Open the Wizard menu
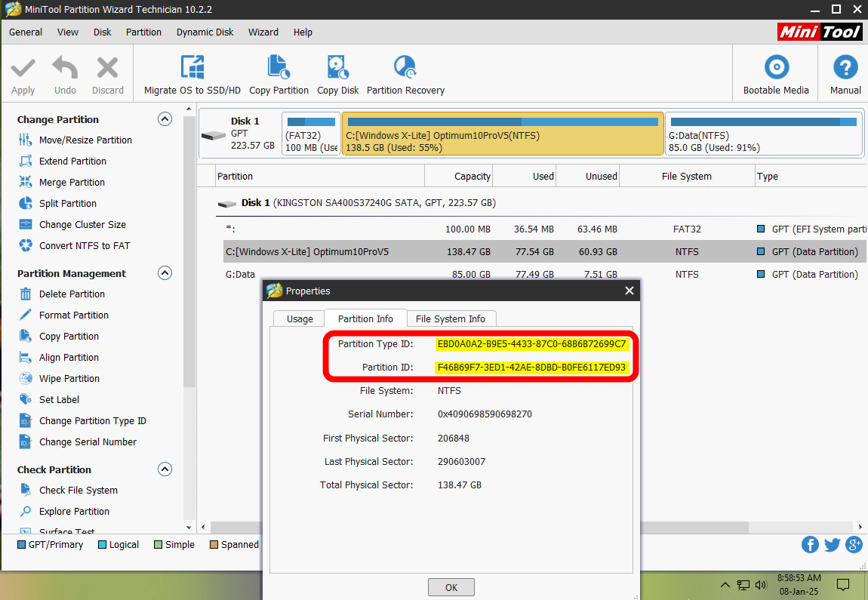Image resolution: width=868 pixels, height=600 pixels. tap(263, 32)
